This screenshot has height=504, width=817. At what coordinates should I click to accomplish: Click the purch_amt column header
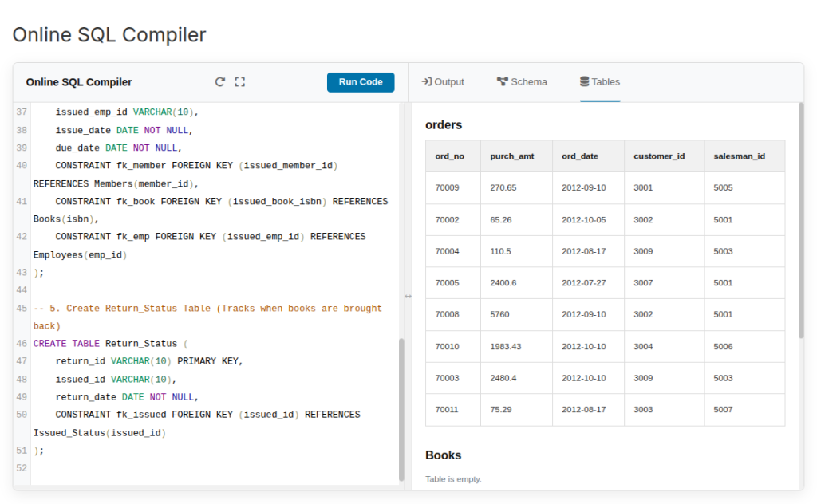(512, 156)
